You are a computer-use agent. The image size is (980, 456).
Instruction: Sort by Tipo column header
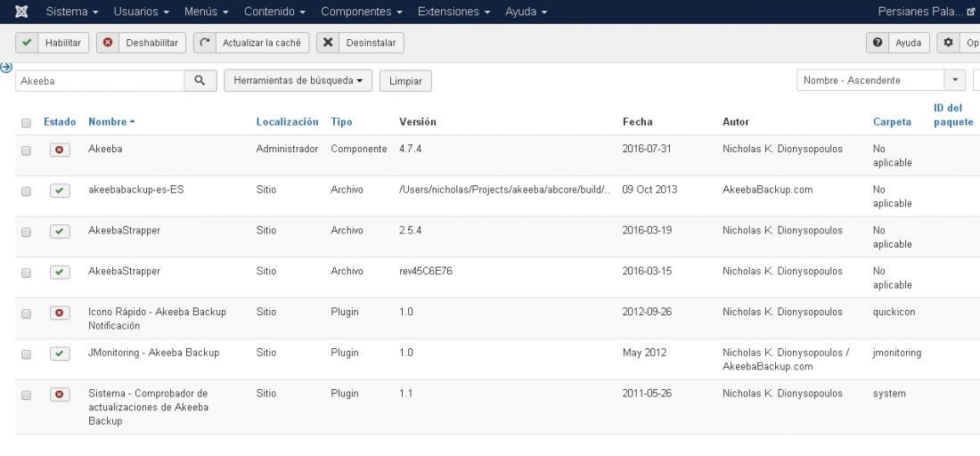coord(341,122)
